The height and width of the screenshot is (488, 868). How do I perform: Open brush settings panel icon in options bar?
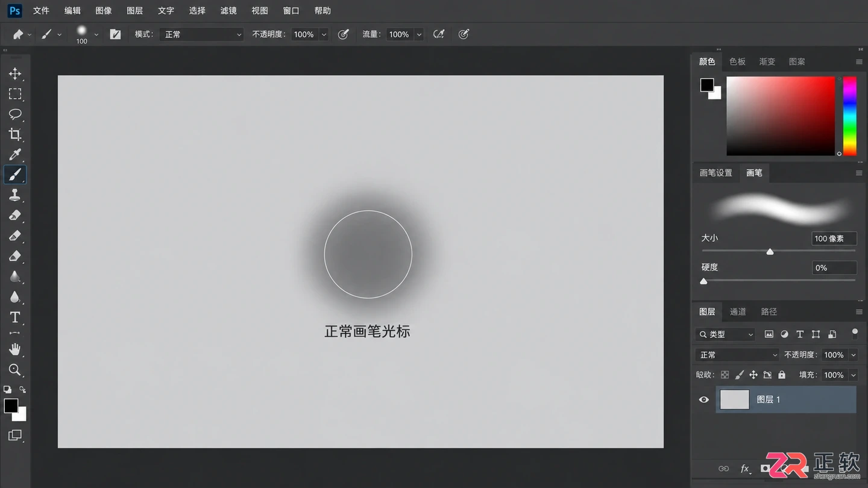(x=115, y=34)
